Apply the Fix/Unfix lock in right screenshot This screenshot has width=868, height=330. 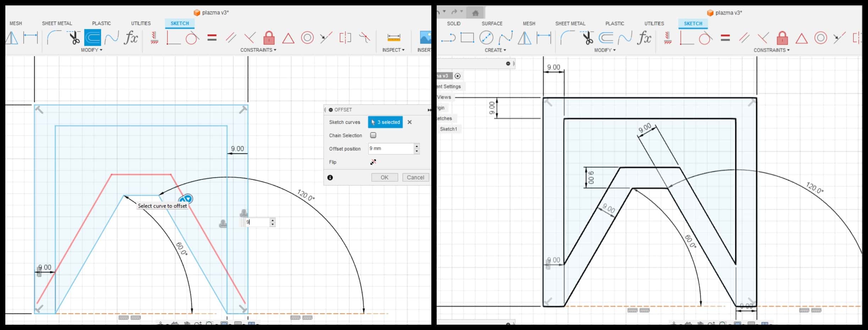coord(782,38)
